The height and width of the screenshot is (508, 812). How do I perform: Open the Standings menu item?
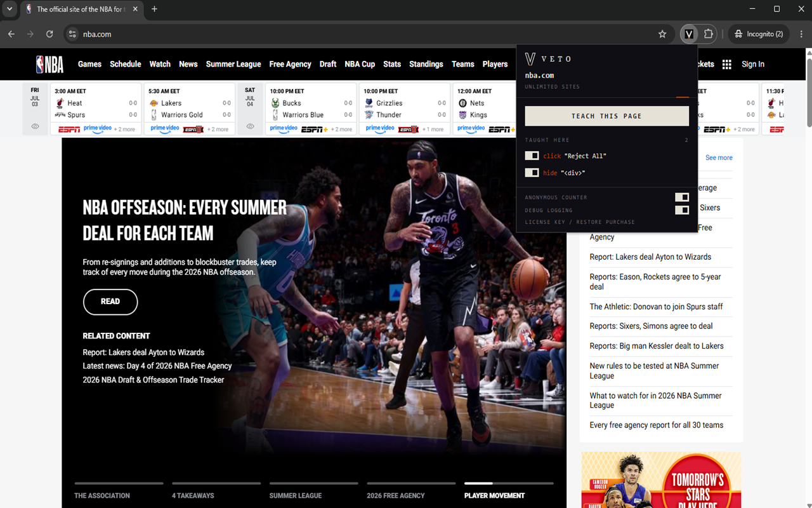pos(426,64)
